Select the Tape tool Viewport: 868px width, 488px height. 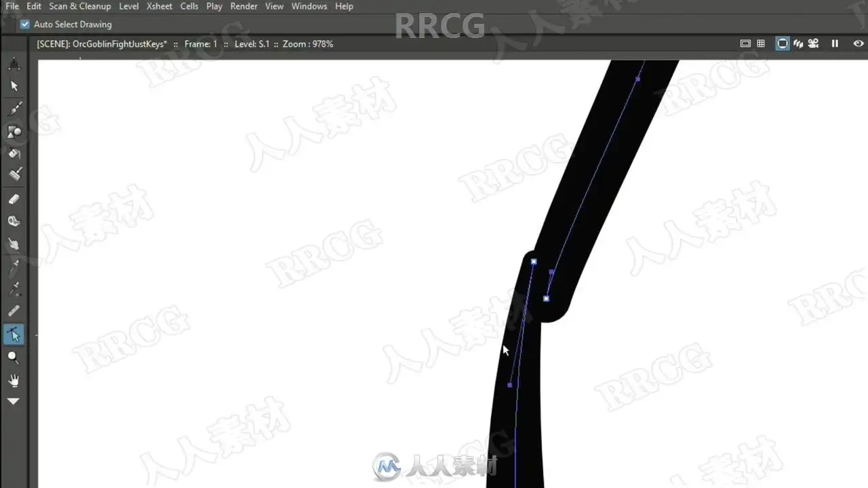pyautogui.click(x=14, y=222)
